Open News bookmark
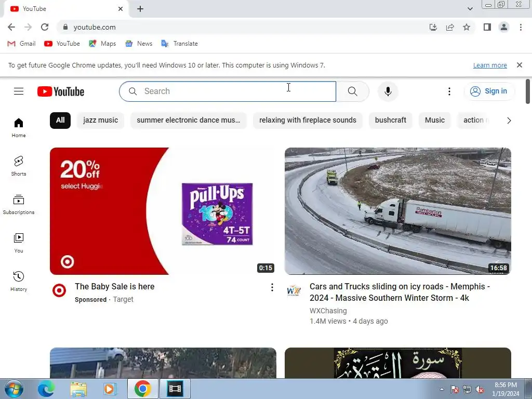Viewport: 532px width, 399px height. tap(139, 44)
